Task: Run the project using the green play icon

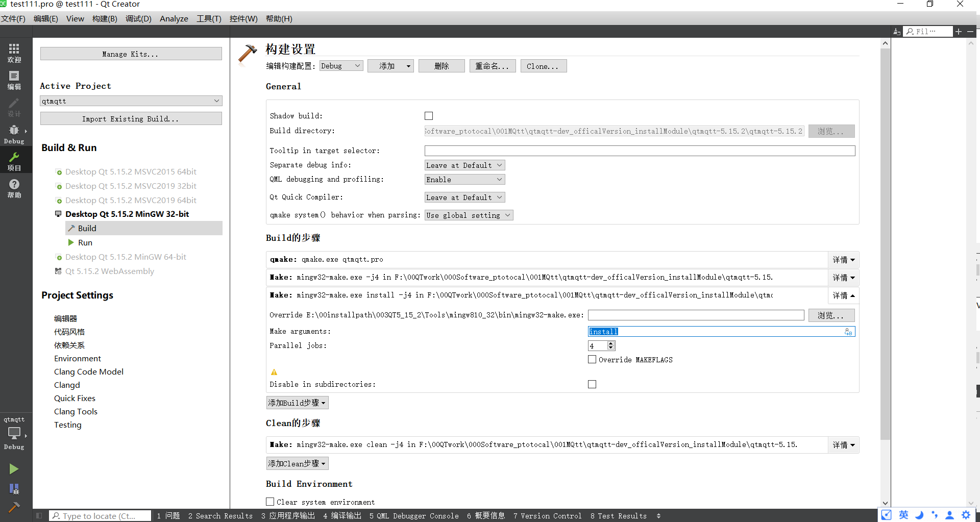Action: coord(14,468)
